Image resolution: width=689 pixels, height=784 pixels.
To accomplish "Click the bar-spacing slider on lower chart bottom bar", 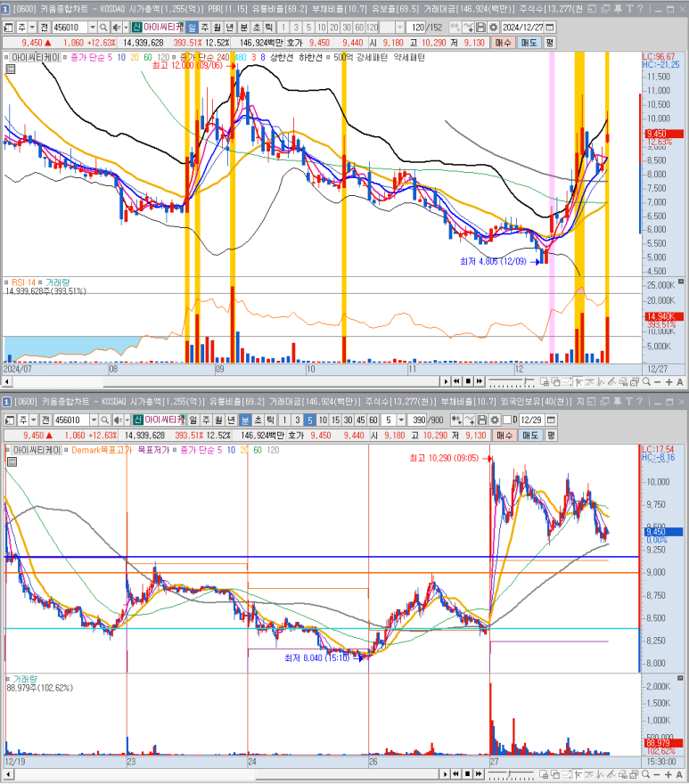I will (x=511, y=774).
